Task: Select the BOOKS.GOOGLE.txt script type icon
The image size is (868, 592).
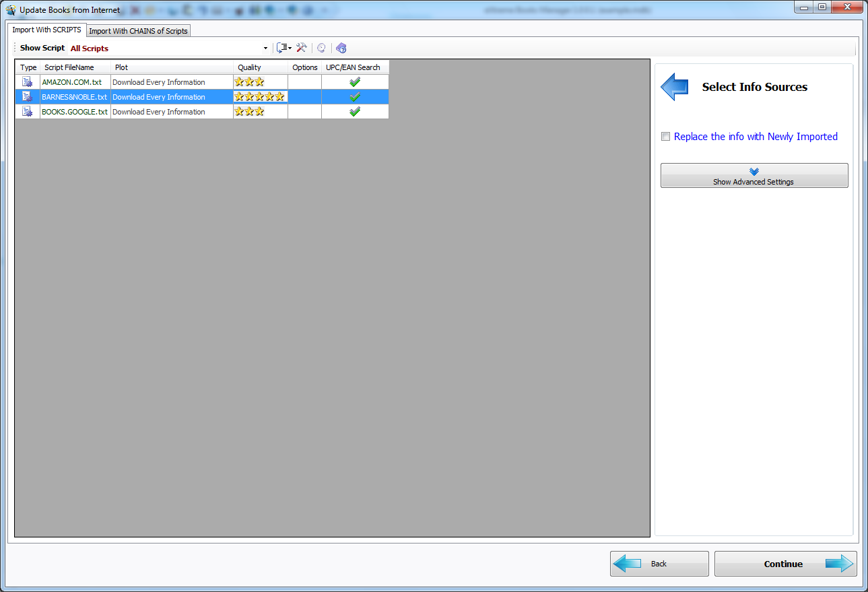Action: click(28, 112)
